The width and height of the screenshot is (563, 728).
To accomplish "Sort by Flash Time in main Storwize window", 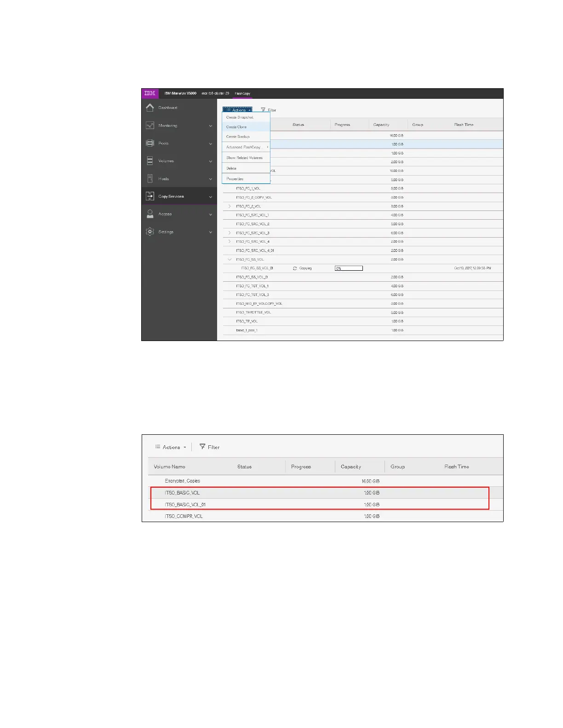I will pos(464,125).
